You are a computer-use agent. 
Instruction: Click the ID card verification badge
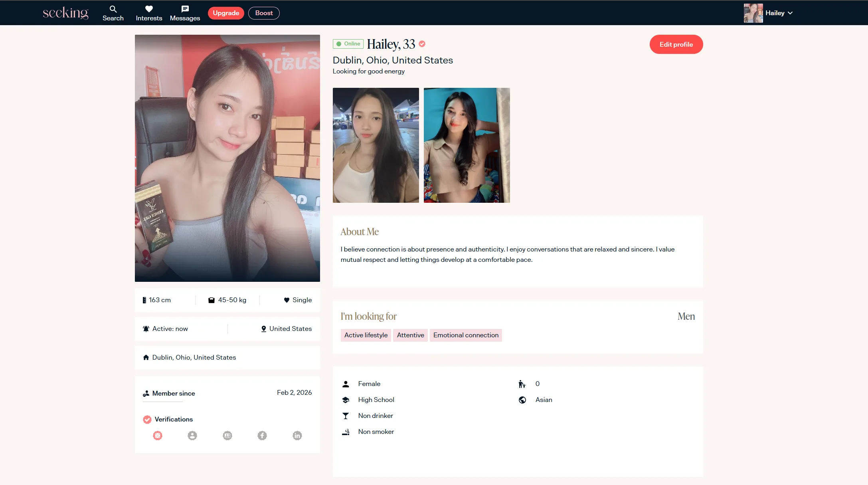coord(227,436)
